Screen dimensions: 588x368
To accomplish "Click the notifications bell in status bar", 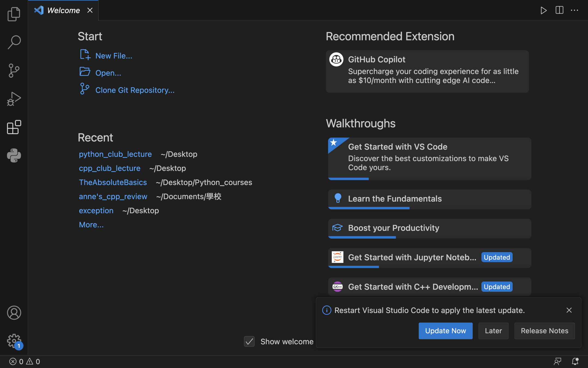I will coord(575,361).
